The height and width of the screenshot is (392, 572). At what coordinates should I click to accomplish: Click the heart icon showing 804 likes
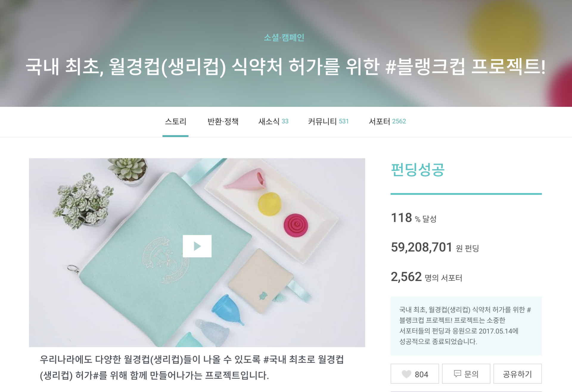(406, 374)
